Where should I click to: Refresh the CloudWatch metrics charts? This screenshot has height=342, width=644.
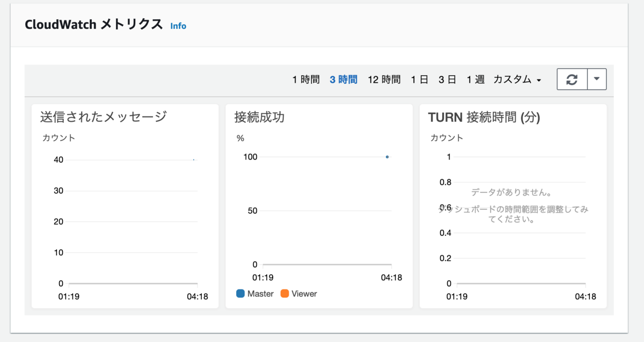[x=572, y=79]
